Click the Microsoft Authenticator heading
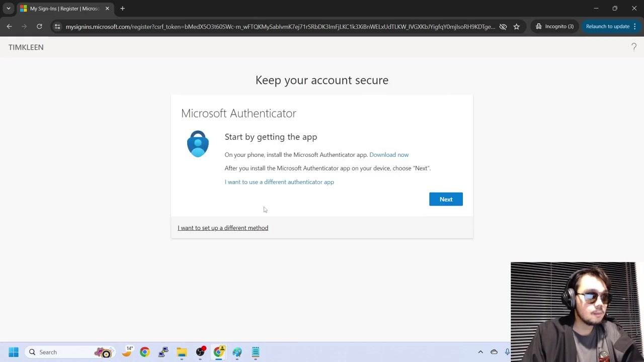Image resolution: width=644 pixels, height=362 pixels. pyautogui.click(x=238, y=113)
